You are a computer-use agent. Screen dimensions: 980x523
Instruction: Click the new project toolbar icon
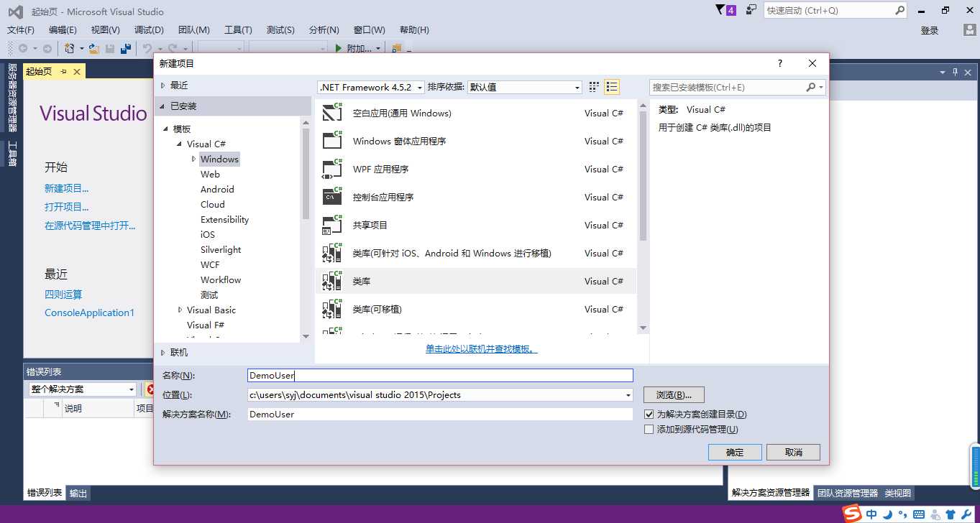pos(70,48)
